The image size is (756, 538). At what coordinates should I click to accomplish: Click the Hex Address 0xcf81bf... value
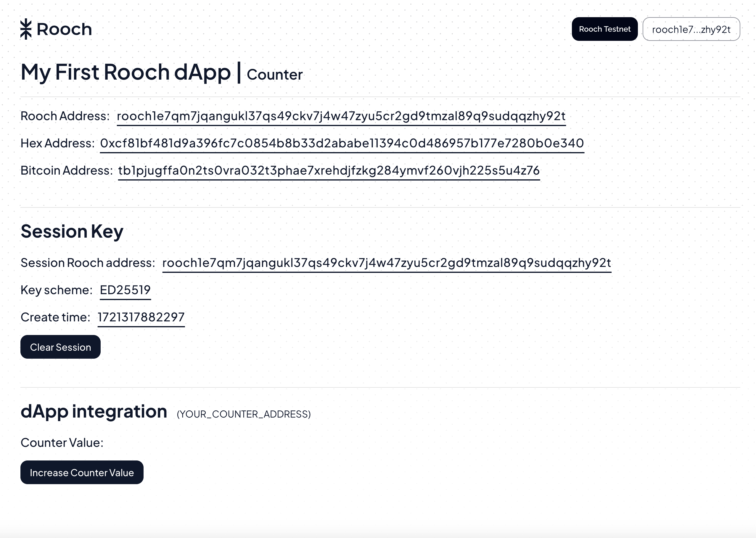tap(342, 144)
